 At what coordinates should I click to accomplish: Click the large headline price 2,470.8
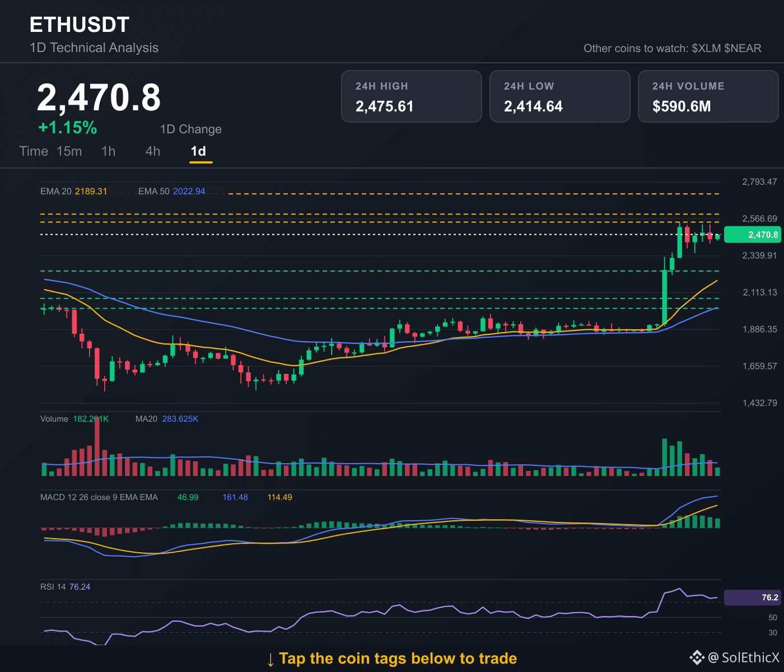99,97
